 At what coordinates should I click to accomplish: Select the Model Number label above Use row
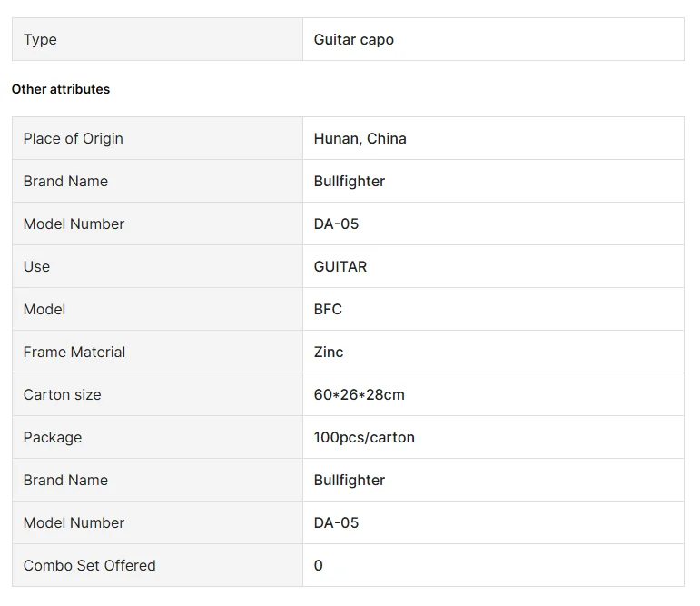74,224
